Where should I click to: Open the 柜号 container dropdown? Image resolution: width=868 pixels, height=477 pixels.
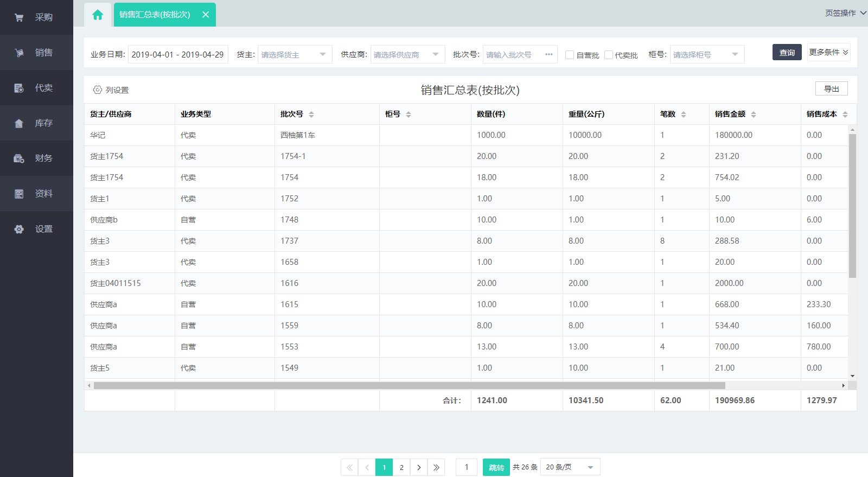coord(707,54)
